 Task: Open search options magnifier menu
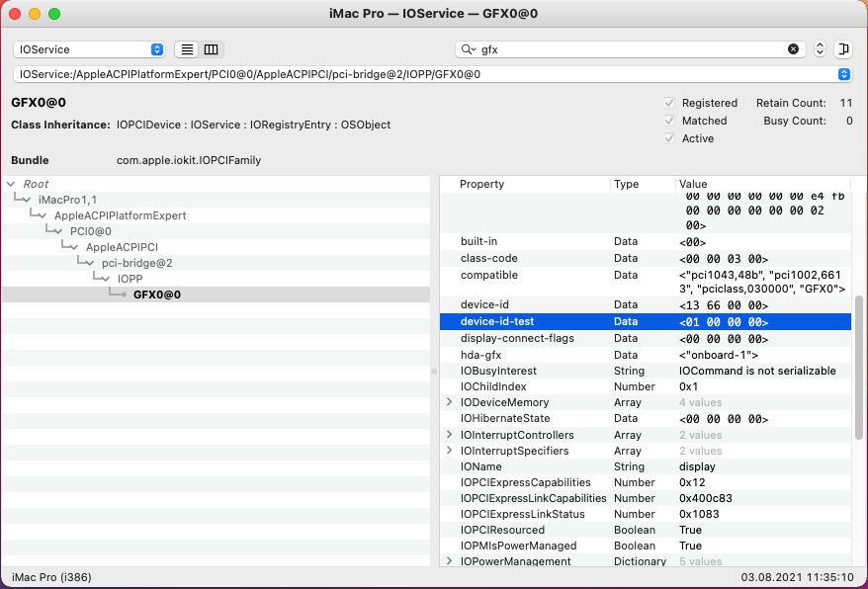pyautogui.click(x=469, y=49)
